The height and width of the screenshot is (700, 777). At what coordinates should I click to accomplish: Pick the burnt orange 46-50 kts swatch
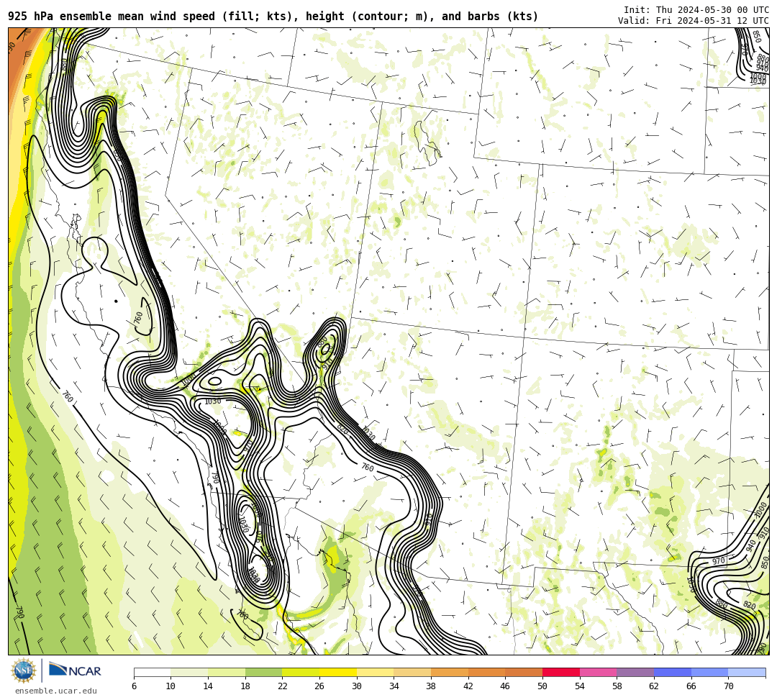524,672
